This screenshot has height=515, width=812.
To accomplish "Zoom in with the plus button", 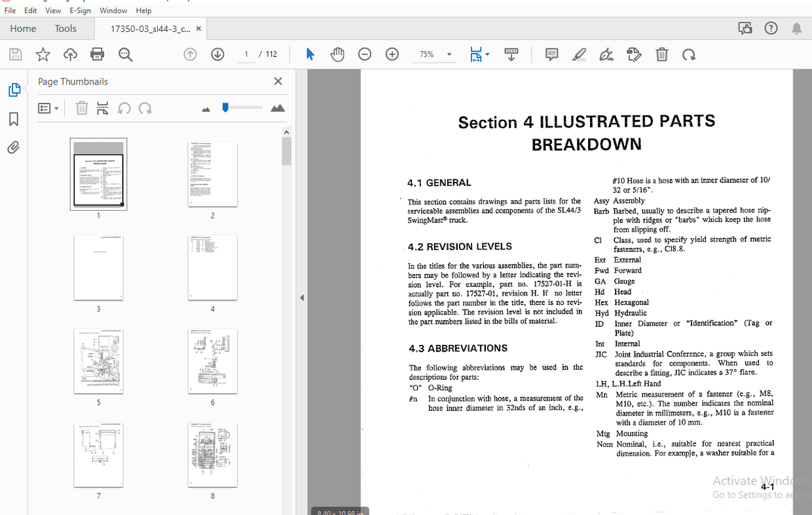I will pos(392,54).
